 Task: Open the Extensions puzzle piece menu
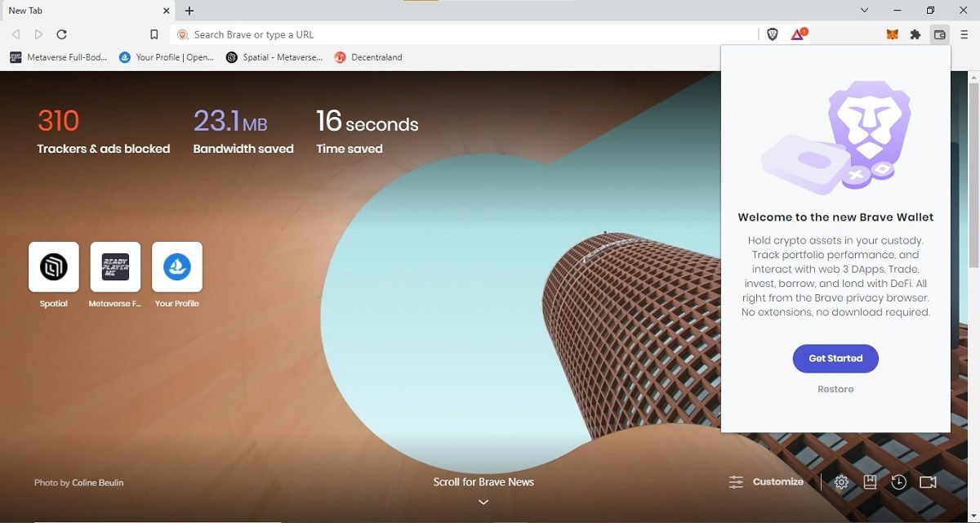pyautogui.click(x=915, y=34)
